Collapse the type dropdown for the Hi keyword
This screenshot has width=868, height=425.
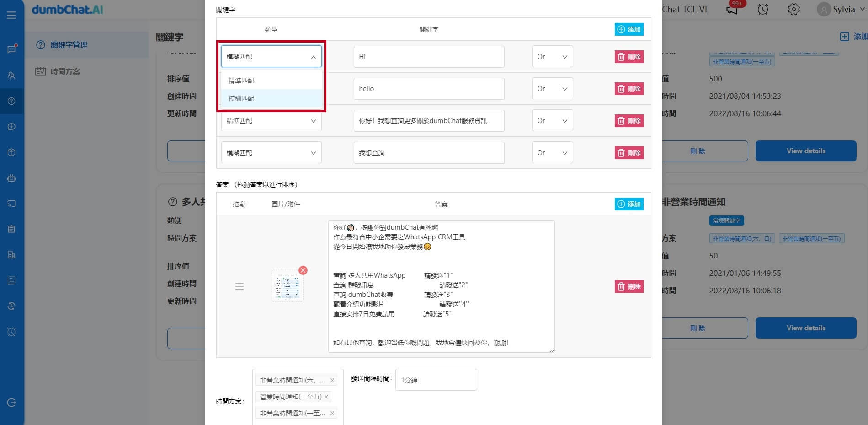272,57
